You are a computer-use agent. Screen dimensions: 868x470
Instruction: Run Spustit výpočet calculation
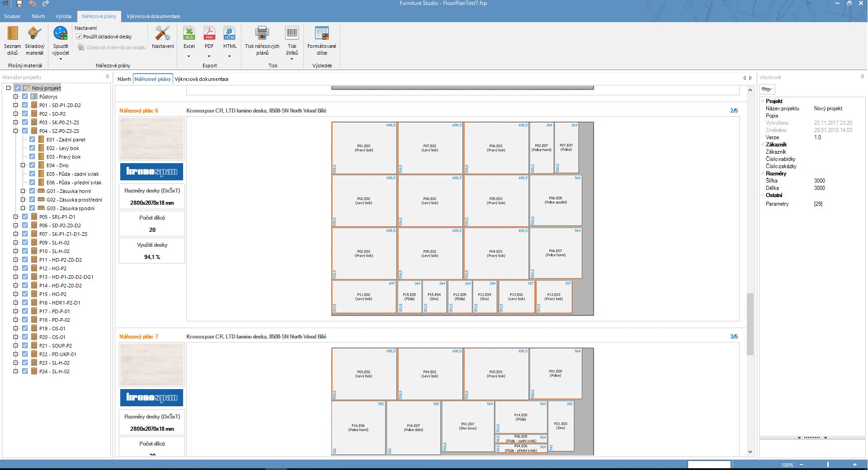[61, 41]
